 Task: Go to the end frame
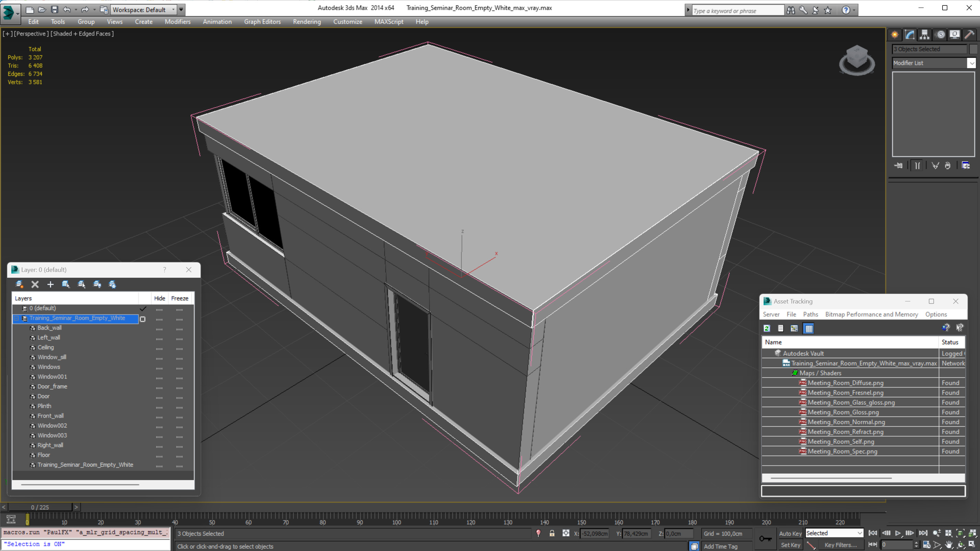click(923, 533)
